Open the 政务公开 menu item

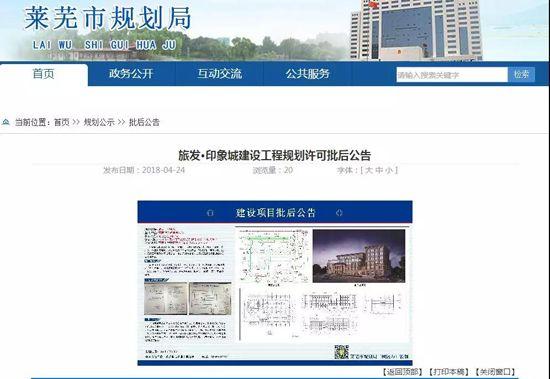pos(131,74)
